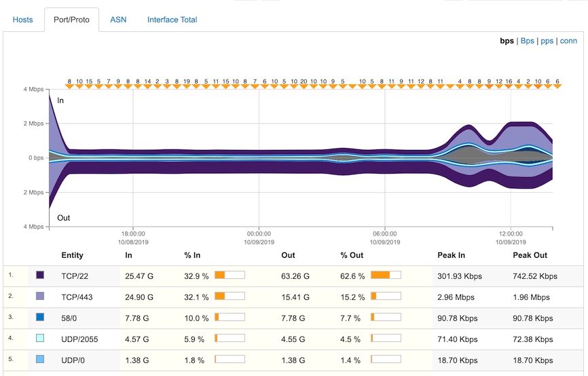This screenshot has height=376, width=588.
Task: Open the ASN tab
Action: pos(118,20)
